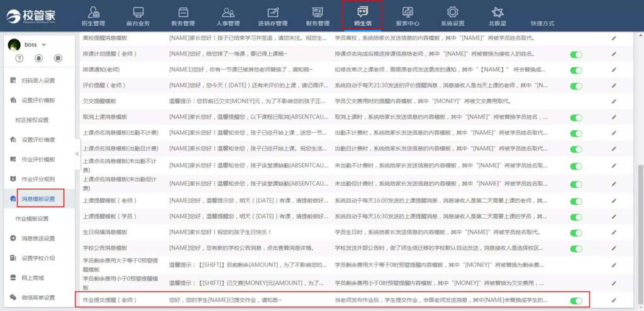Edit the 作业提交提醒（老师） template with pencil icon

pos(613,300)
